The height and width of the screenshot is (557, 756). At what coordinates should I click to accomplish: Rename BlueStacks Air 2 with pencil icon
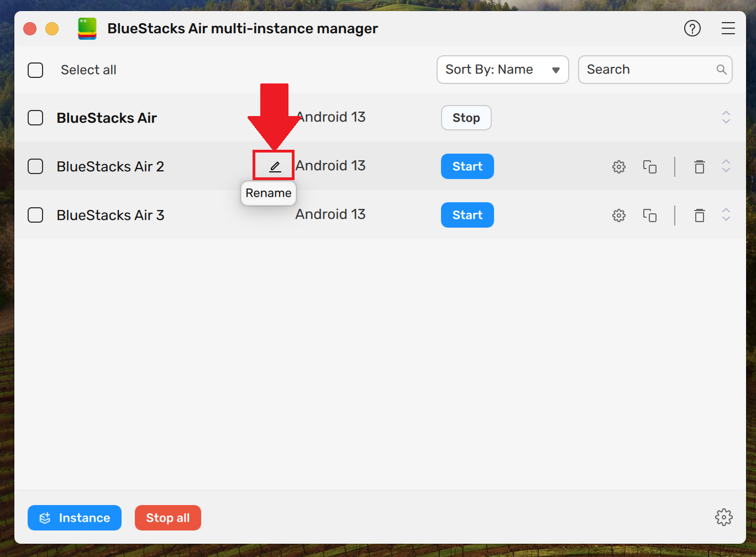point(275,166)
